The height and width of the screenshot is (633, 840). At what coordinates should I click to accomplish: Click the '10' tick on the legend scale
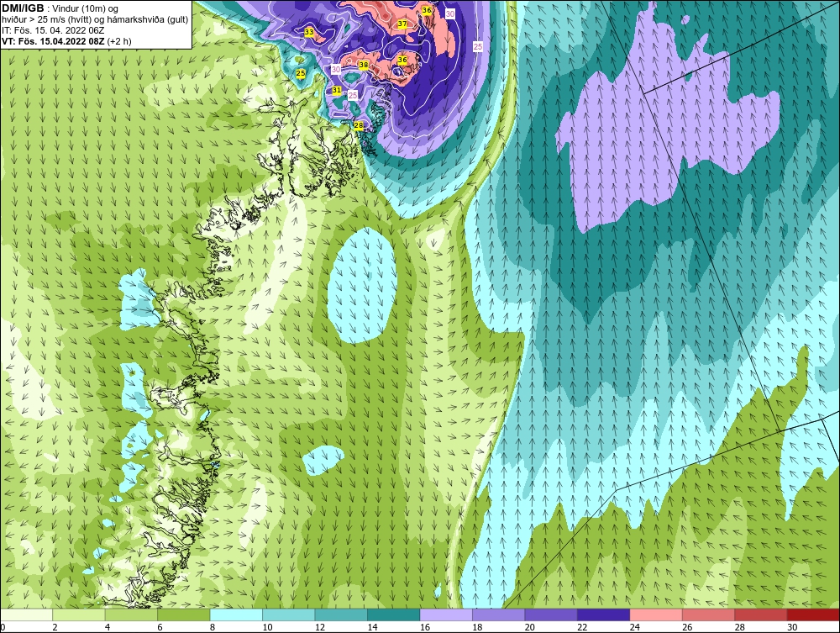pos(267,627)
